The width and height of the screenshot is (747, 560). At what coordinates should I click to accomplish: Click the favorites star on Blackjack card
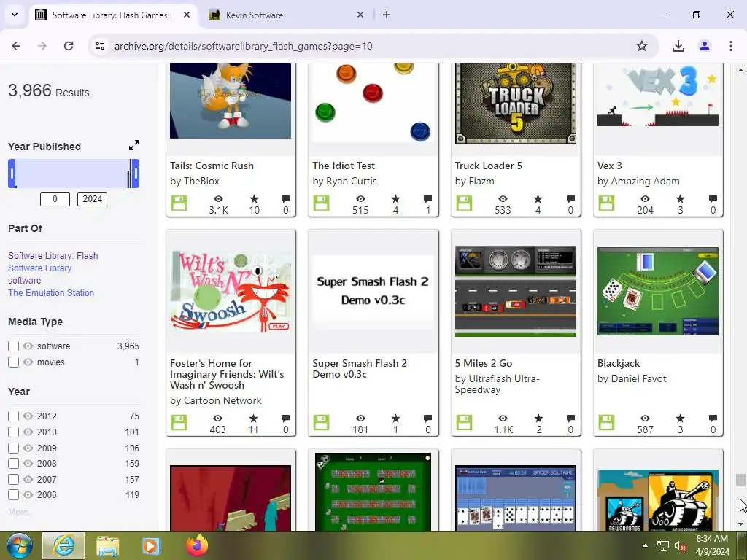click(x=681, y=418)
